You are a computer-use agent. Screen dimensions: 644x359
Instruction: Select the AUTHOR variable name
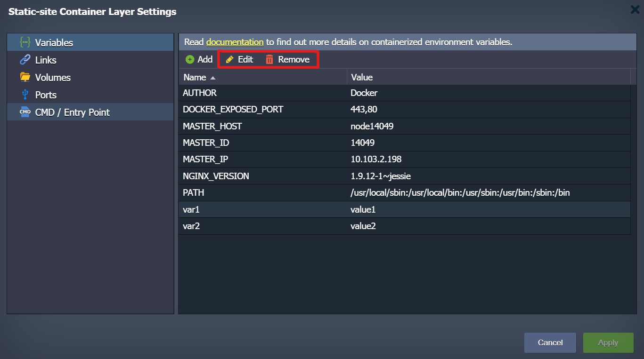pos(200,93)
